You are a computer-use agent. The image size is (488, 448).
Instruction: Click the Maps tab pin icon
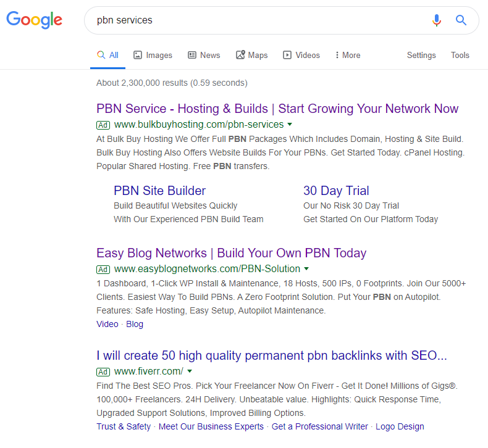pyautogui.click(x=240, y=55)
